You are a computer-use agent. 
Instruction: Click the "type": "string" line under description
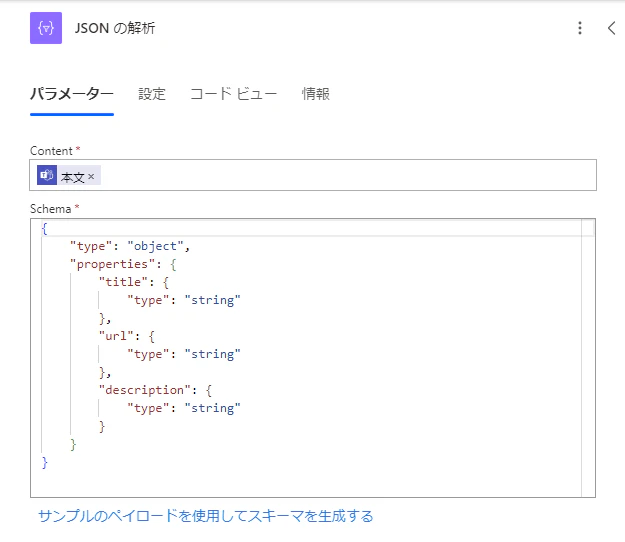(x=184, y=408)
